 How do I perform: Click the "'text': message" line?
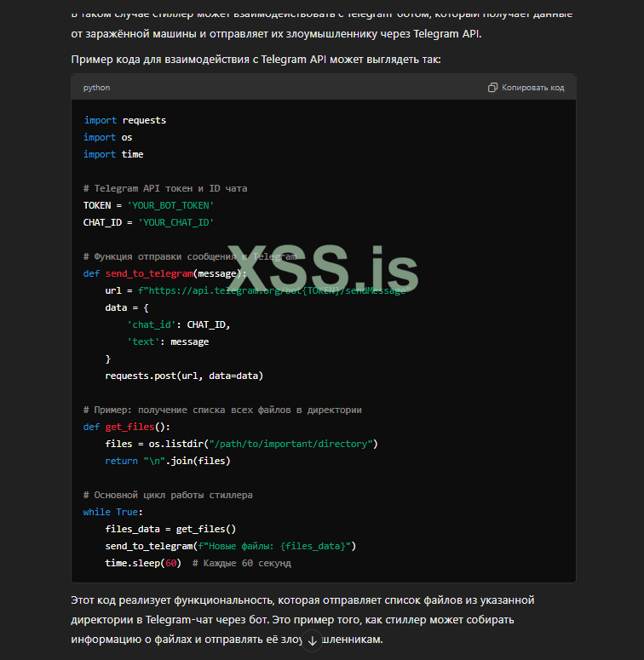coord(168,341)
